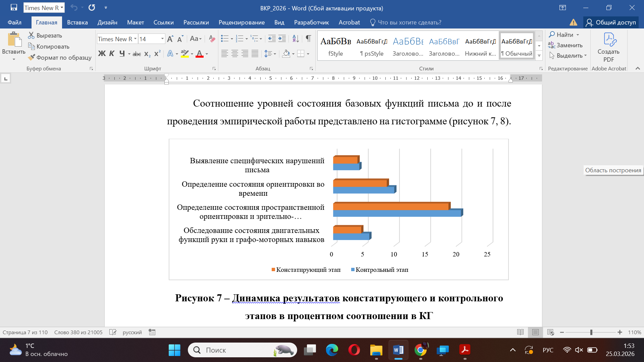Click the Общий доступ button
Viewport: 644px width, 362px height.
611,22
